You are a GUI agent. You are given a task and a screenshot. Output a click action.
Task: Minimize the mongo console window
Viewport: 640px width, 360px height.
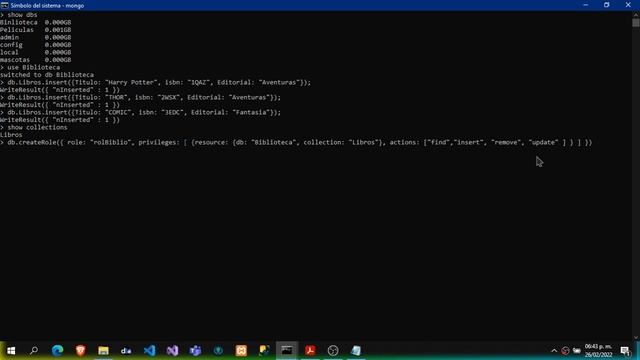pos(586,5)
